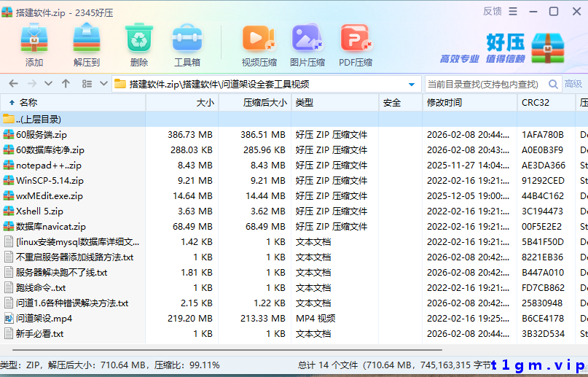This screenshot has height=377, width=588.
Task: Expand the navigation history dropdown chevron
Action: [x=48, y=84]
